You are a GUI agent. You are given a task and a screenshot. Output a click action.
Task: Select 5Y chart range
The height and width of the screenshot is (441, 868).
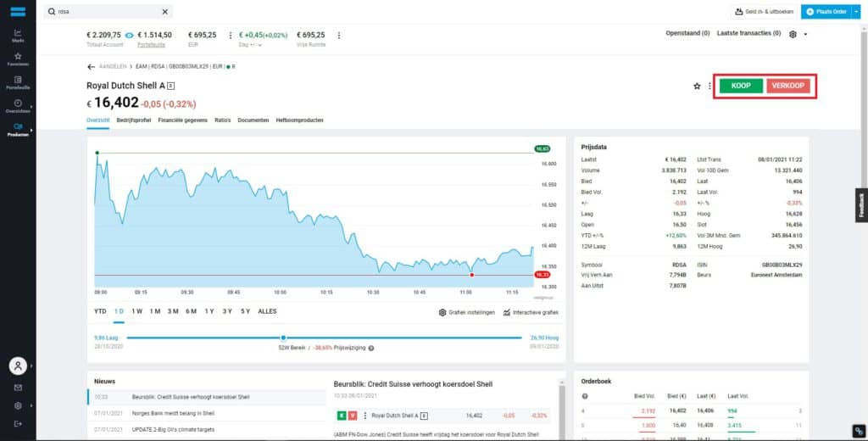pyautogui.click(x=245, y=311)
